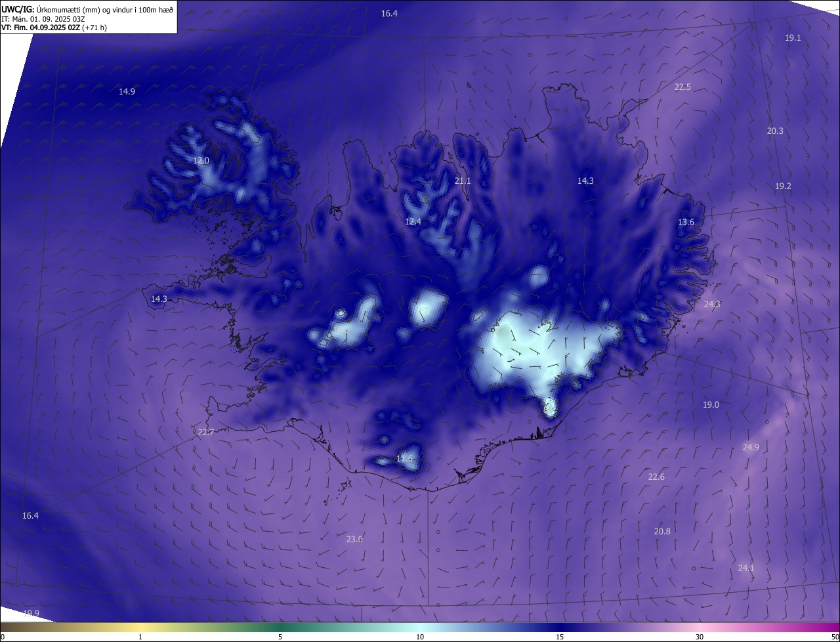Click the colour scale tick label 50
This screenshot has height=642, width=840.
pyautogui.click(x=835, y=637)
